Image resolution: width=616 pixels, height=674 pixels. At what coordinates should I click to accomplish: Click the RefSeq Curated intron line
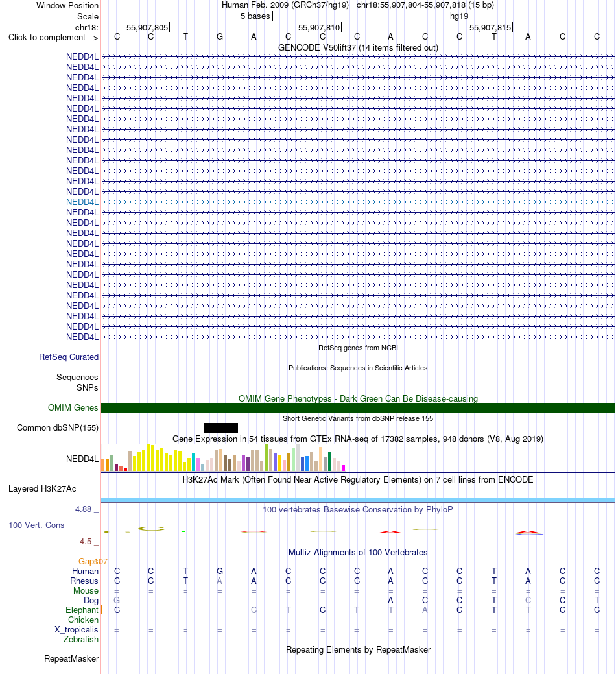358,357
